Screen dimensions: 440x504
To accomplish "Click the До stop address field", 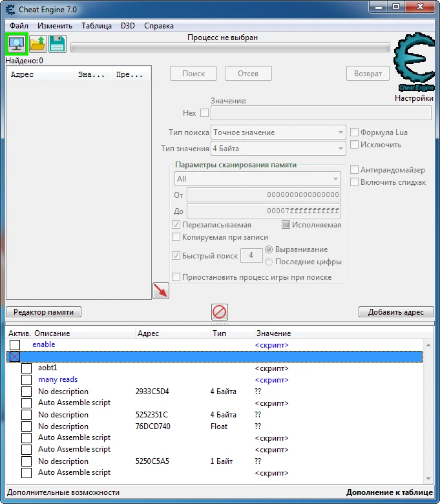I will pos(264,211).
